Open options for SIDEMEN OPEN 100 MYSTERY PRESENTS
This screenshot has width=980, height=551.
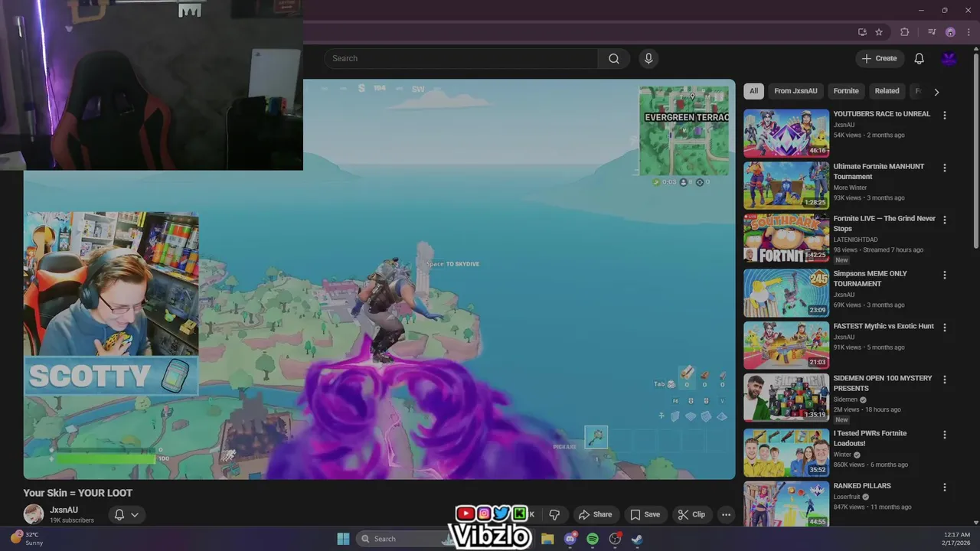944,380
